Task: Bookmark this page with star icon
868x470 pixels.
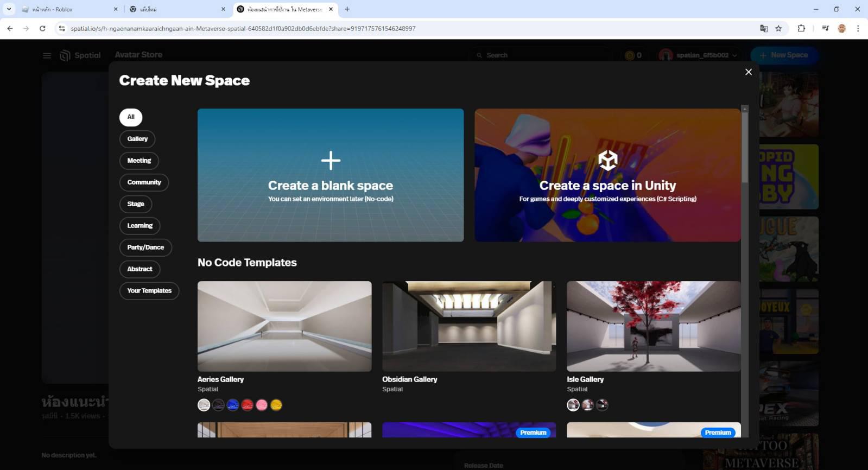Action: pos(778,28)
